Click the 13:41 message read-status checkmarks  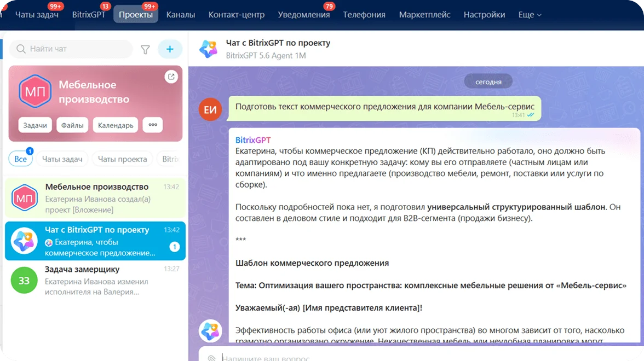[x=531, y=115]
